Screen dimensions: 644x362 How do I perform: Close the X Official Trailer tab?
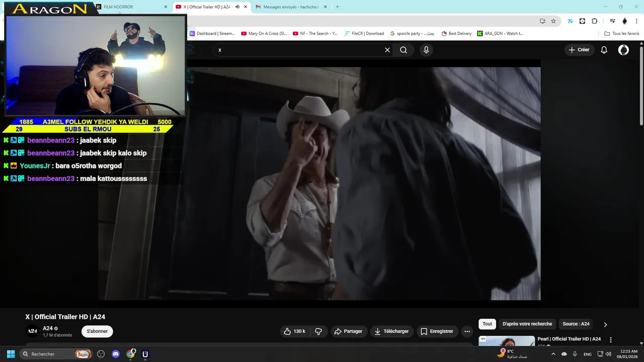coord(246,7)
